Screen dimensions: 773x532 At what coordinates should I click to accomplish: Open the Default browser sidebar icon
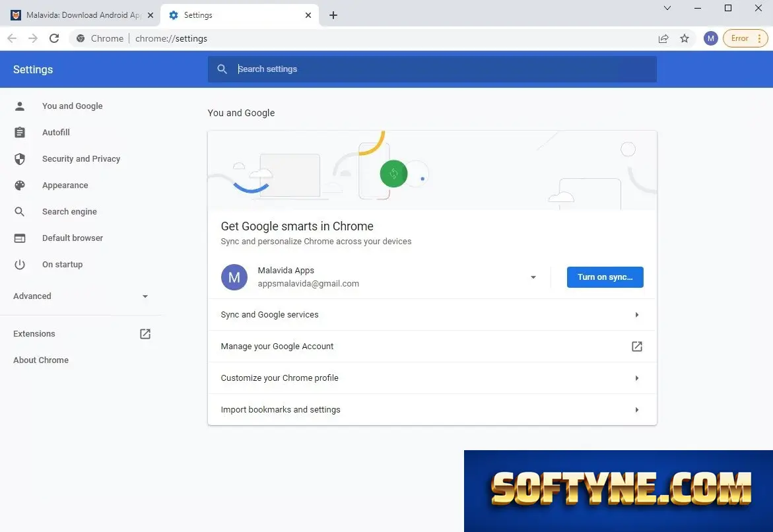[20, 238]
